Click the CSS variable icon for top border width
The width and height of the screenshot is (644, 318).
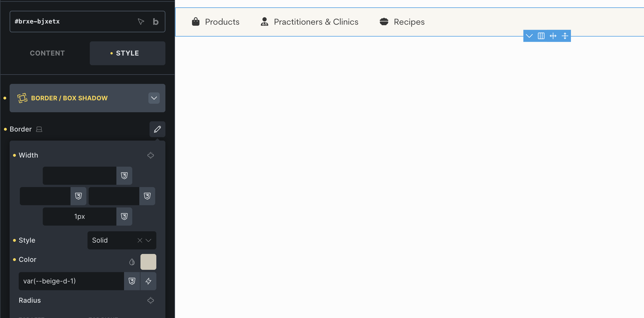click(124, 176)
